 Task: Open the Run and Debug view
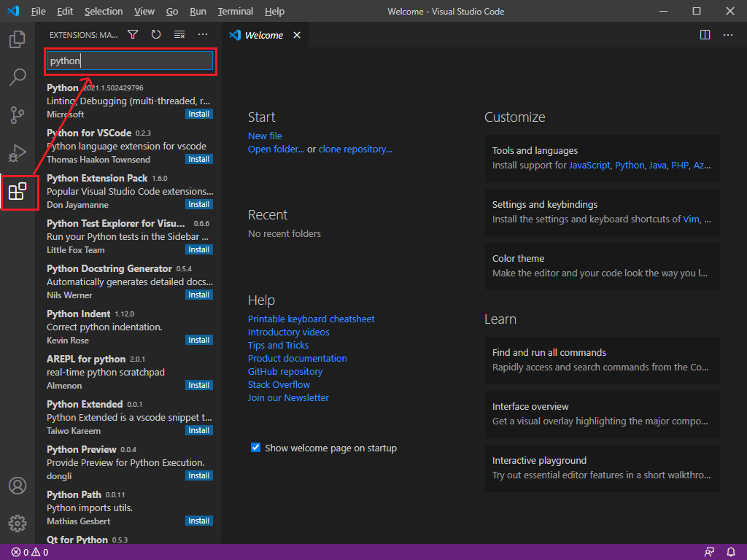pyautogui.click(x=18, y=153)
